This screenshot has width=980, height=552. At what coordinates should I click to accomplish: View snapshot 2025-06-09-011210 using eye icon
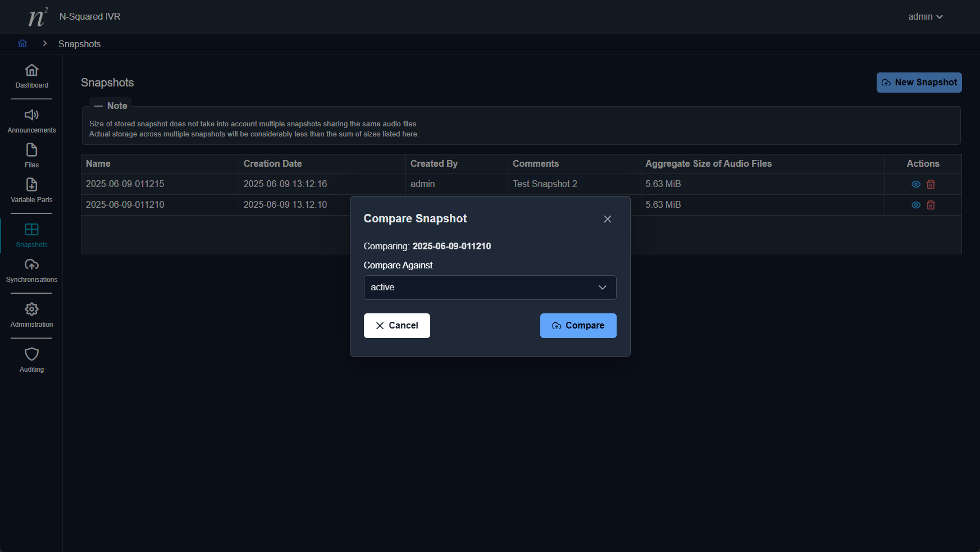(915, 205)
